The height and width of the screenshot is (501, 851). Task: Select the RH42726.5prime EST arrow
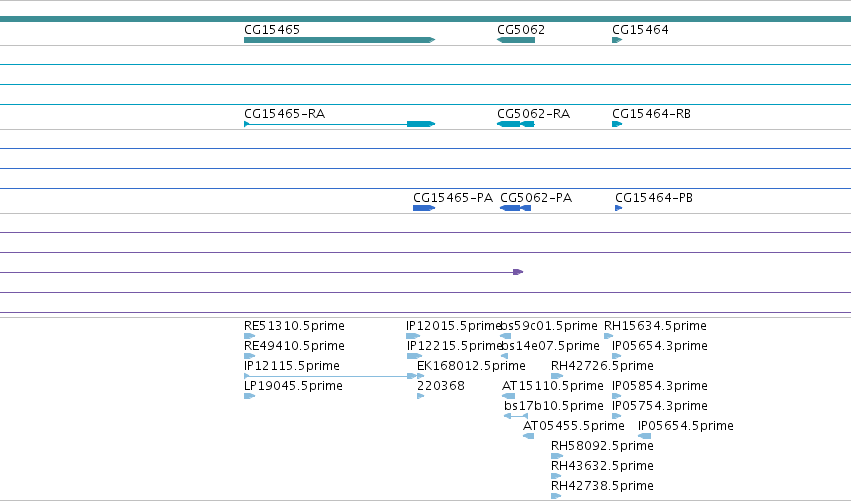[x=557, y=376]
